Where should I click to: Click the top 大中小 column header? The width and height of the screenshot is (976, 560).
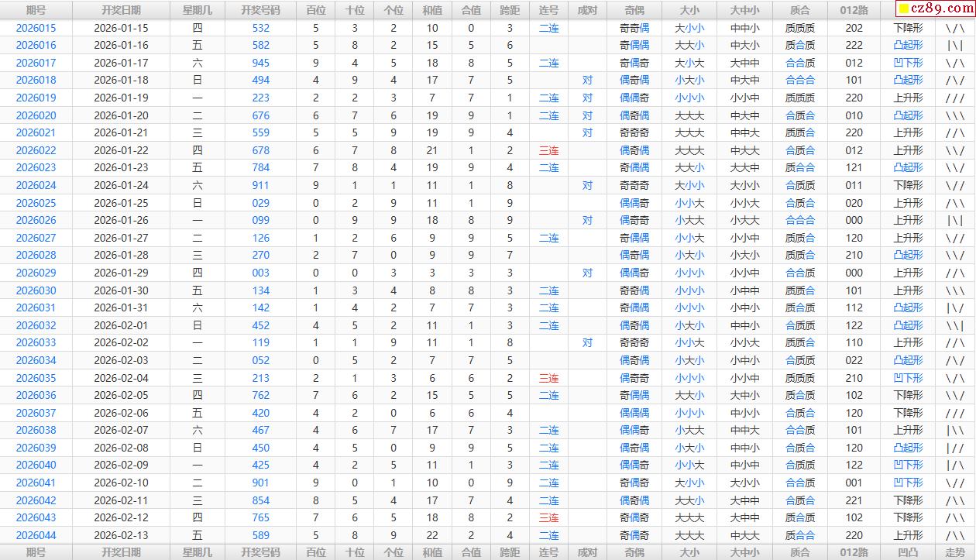744,10
